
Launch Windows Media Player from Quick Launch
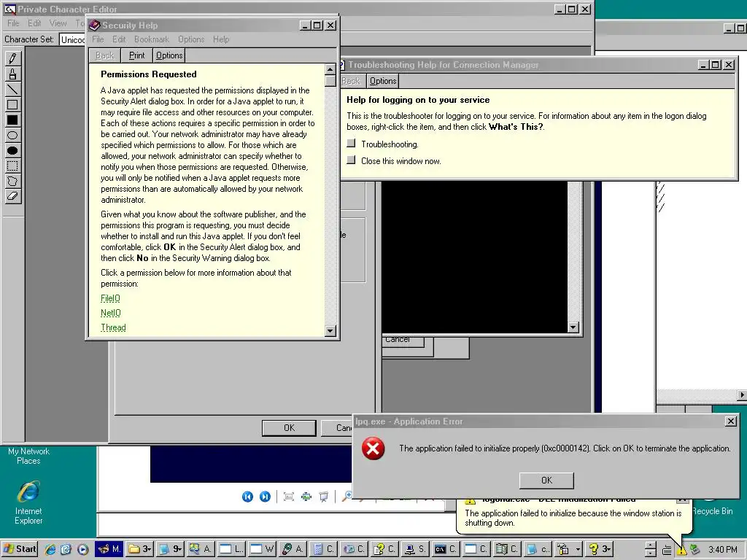coord(82,549)
